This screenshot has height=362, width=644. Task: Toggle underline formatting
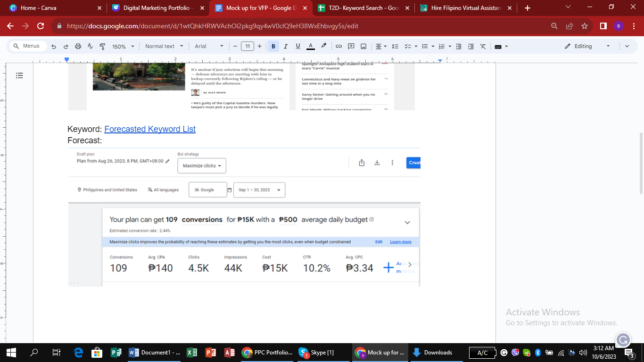click(297, 46)
